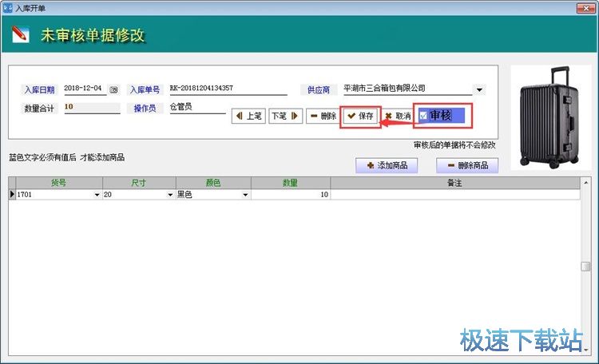Viewport: 599px width, 364px height.
Task: Select the row indicator arrow for row 1701
Action: tap(12, 195)
